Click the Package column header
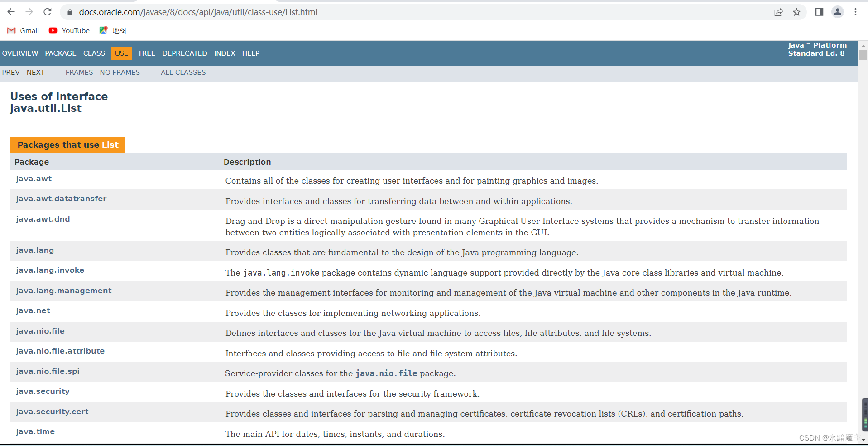Viewport: 868px width, 446px height. [32, 162]
